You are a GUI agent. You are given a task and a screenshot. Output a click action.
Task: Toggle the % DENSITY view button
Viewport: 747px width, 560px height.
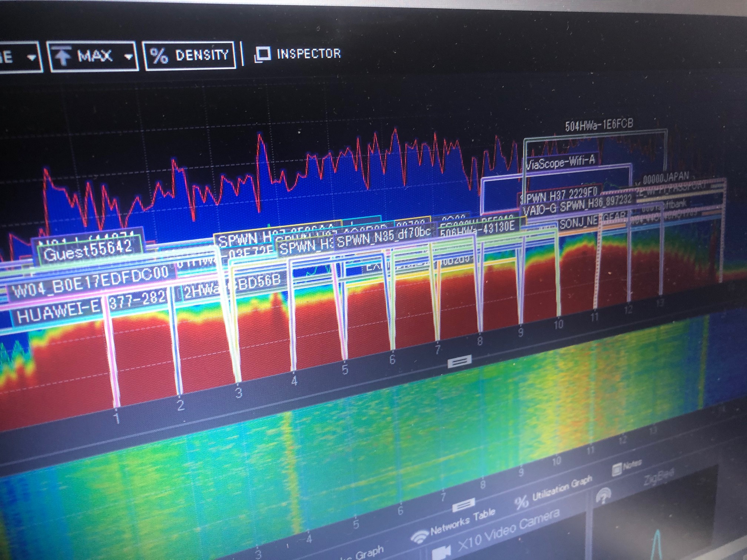coord(189,55)
